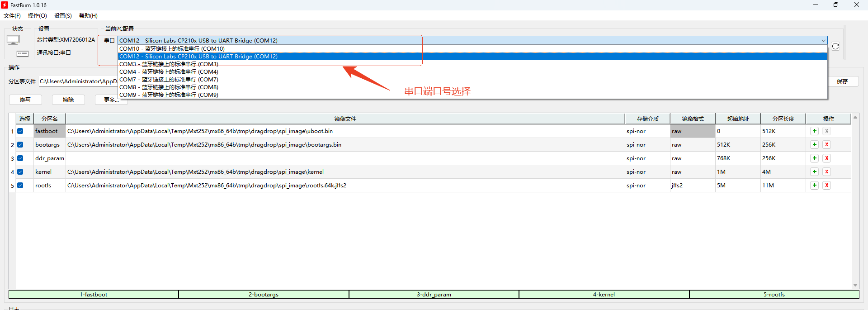
Task: Click the 768K start address cell
Action: coord(738,158)
